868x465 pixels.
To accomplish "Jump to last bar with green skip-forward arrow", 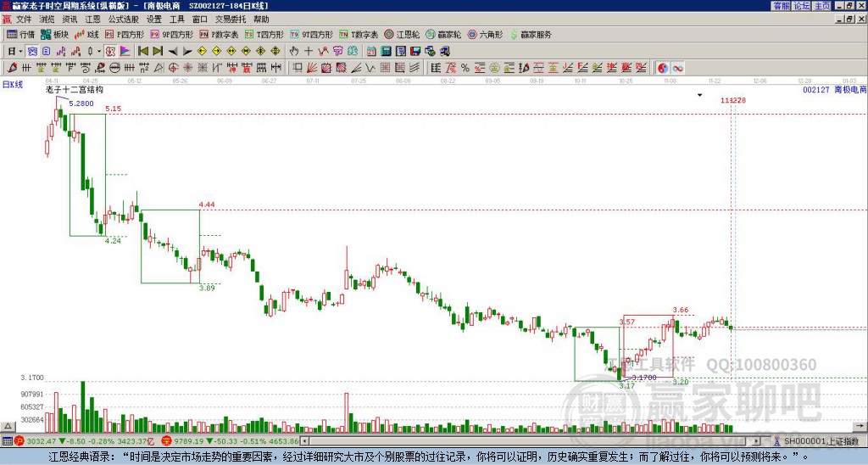I will click(x=158, y=52).
